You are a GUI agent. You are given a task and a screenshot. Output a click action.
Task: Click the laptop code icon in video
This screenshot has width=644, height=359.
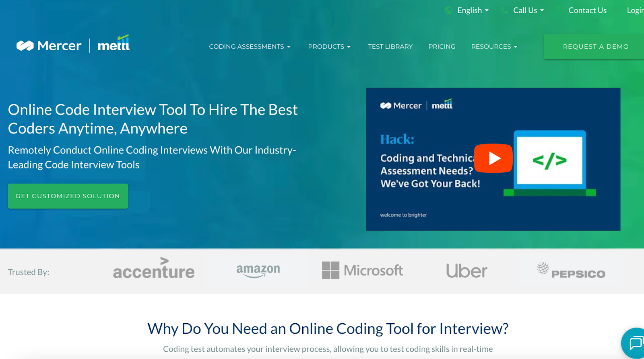[x=549, y=163]
